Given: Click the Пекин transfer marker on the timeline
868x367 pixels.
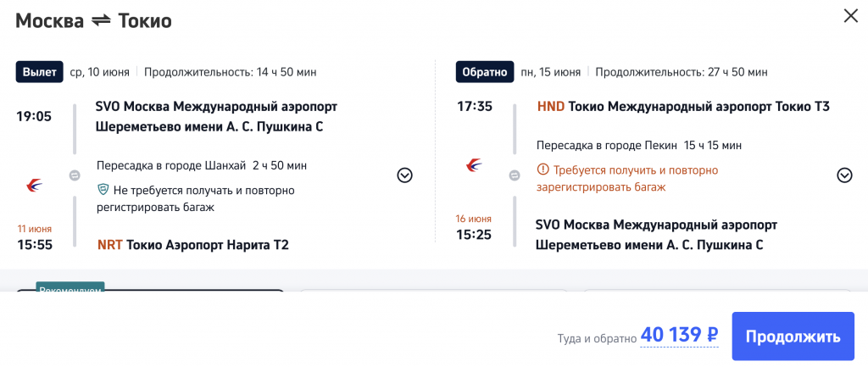Looking at the screenshot, I should point(514,175).
